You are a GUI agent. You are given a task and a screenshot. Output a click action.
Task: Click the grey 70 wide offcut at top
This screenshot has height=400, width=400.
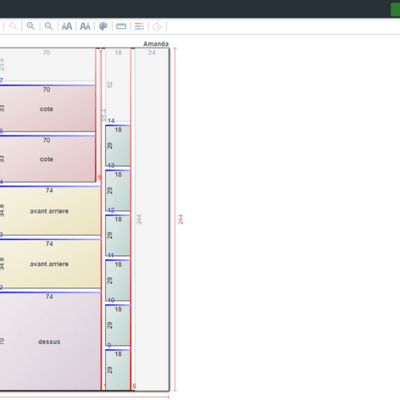pyautogui.click(x=47, y=65)
